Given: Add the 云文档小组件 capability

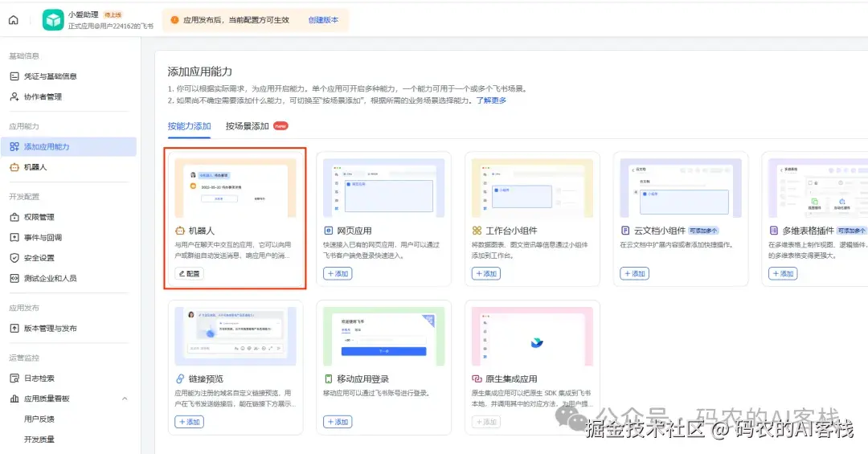Looking at the screenshot, I should (634, 273).
